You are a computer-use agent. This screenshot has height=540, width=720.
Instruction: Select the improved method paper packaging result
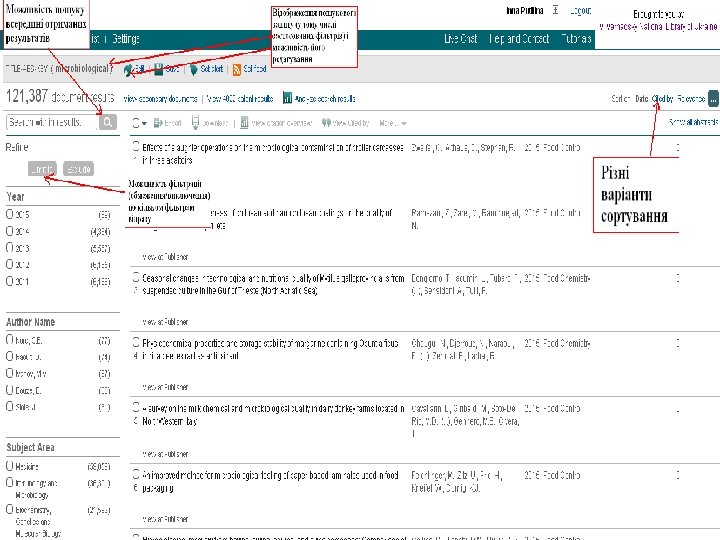point(136,474)
